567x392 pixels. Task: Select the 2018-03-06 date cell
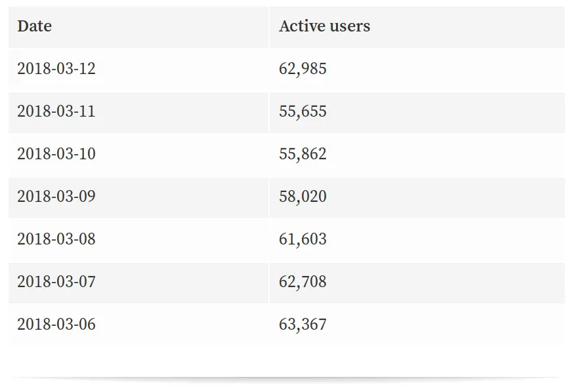[x=56, y=324]
